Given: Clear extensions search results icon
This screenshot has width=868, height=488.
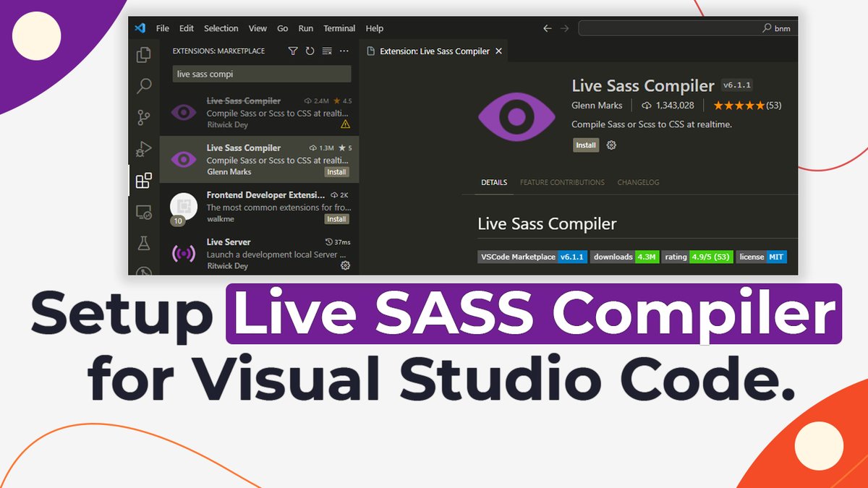Looking at the screenshot, I should point(327,51).
